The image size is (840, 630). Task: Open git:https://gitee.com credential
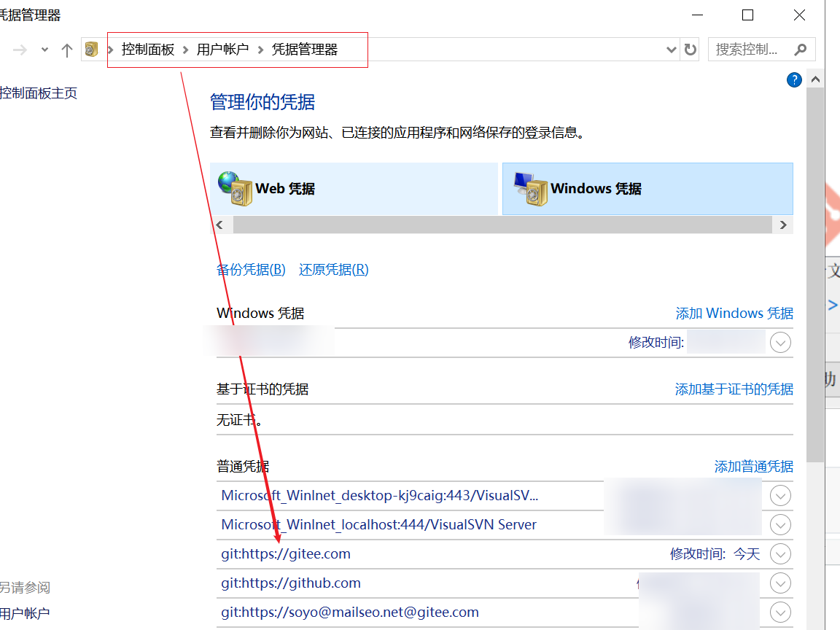pos(286,554)
